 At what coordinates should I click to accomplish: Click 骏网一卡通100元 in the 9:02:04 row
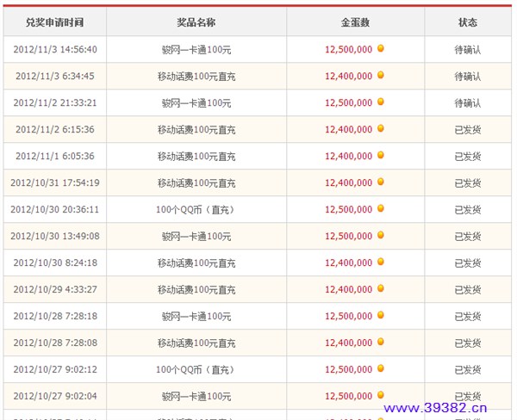(x=196, y=397)
